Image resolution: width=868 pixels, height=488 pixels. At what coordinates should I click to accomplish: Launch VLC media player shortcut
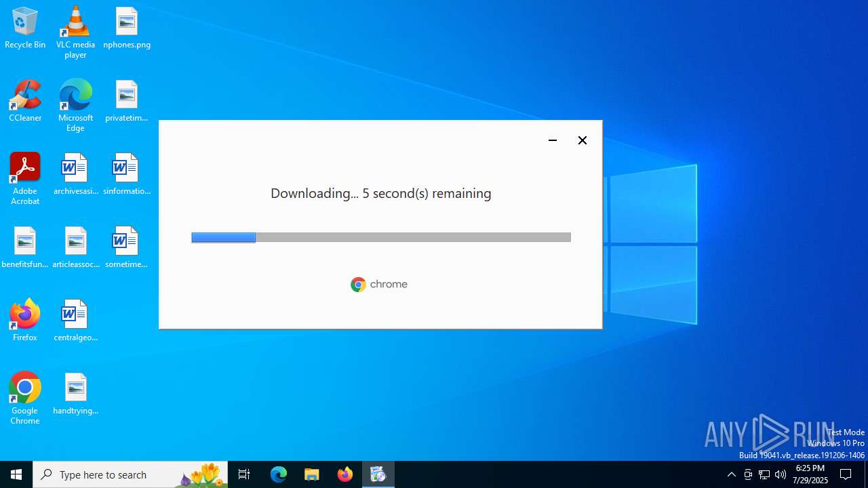[x=75, y=32]
